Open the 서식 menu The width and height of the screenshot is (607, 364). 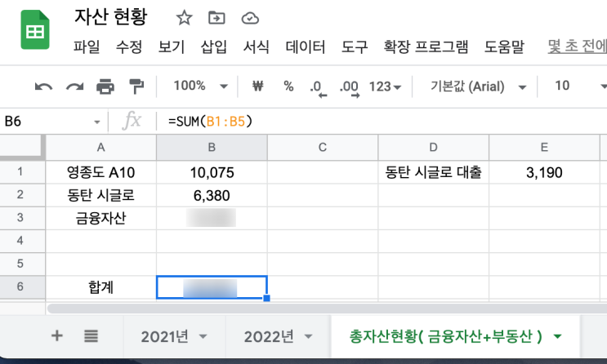tap(256, 47)
